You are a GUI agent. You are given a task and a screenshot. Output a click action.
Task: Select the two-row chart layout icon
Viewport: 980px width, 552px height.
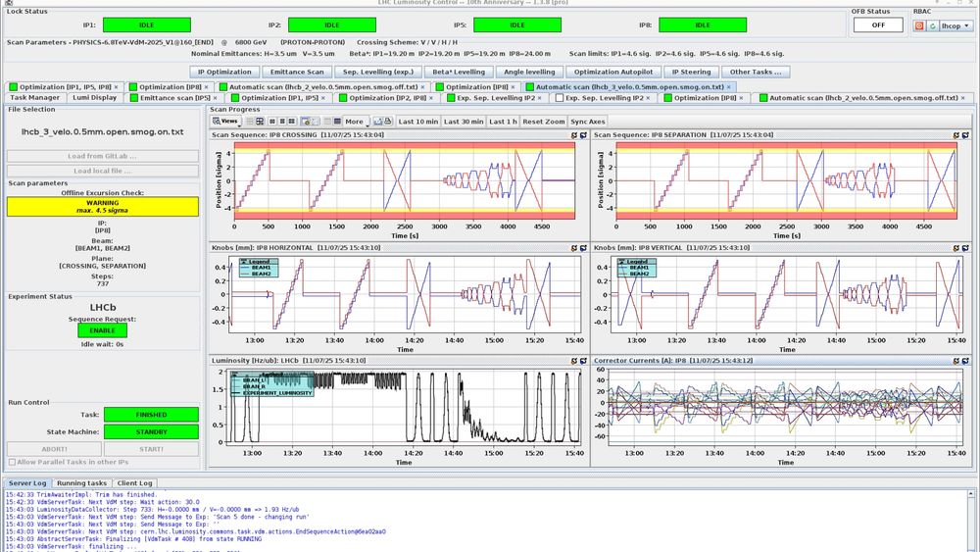click(282, 122)
